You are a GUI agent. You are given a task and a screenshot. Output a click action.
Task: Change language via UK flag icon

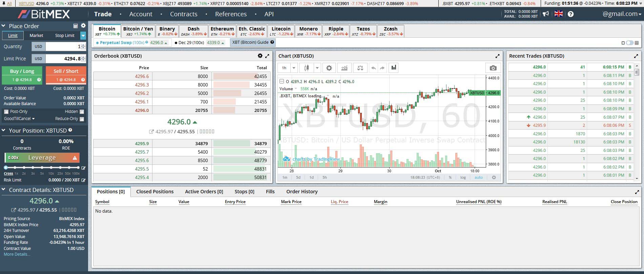point(558,14)
